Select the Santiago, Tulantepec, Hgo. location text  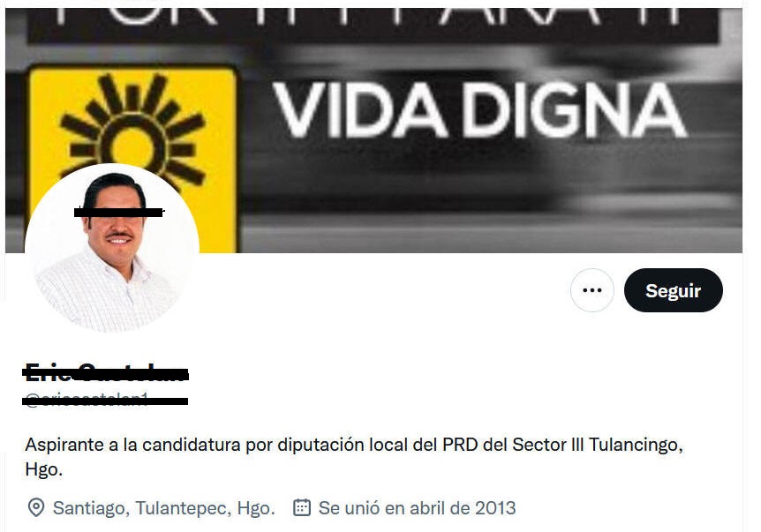164,508
